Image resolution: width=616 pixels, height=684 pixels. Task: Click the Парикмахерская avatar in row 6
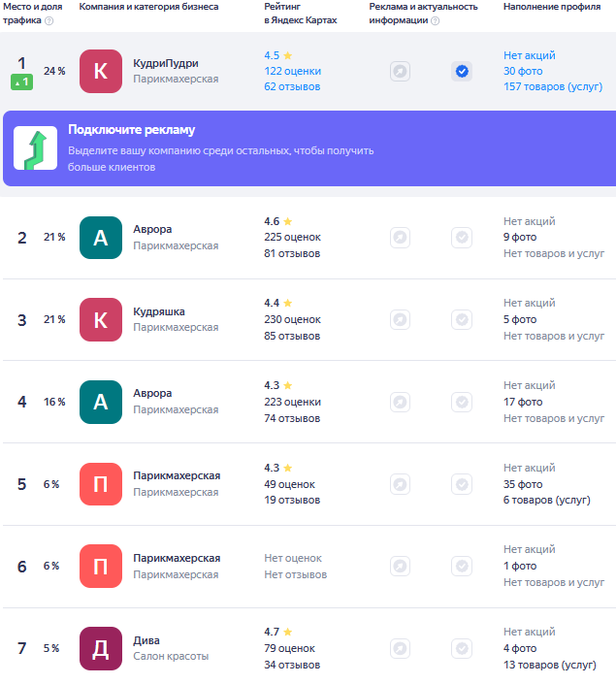point(101,567)
